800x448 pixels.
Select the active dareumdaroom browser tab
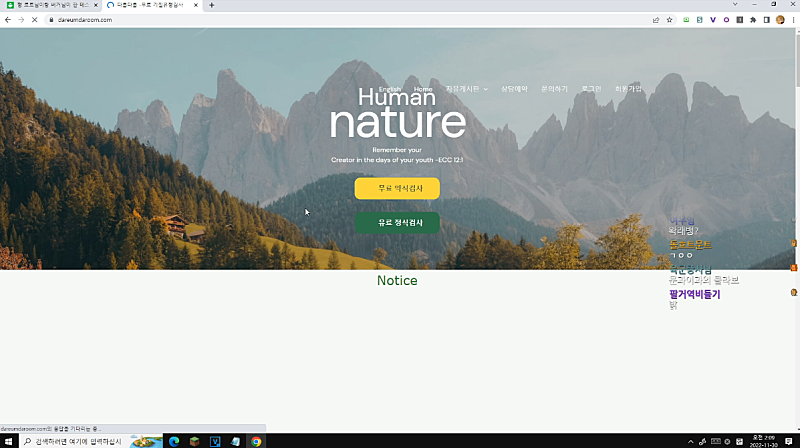coord(152,5)
